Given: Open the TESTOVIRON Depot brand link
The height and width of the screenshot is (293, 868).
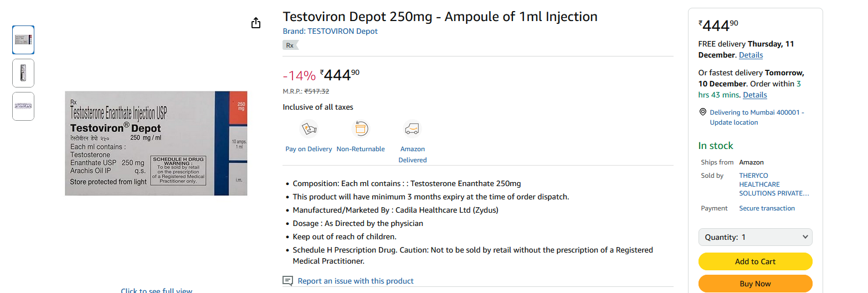Looking at the screenshot, I should tap(330, 31).
